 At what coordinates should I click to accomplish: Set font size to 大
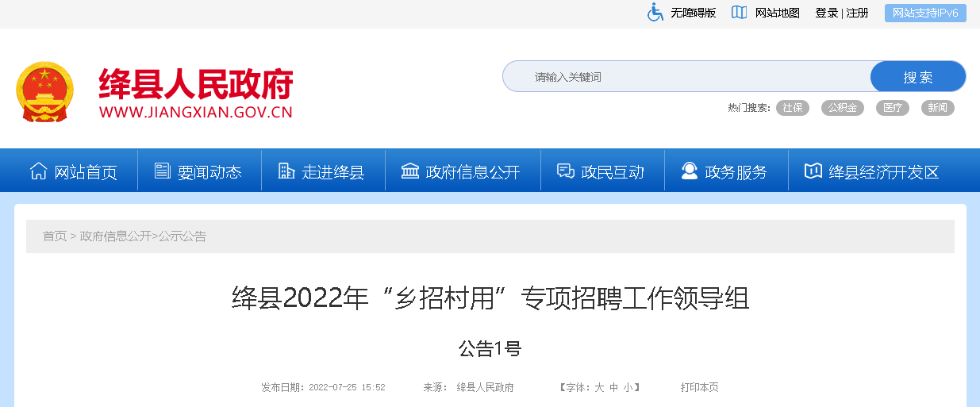[x=599, y=388]
